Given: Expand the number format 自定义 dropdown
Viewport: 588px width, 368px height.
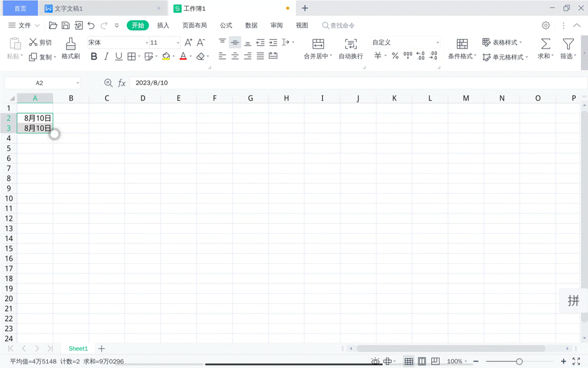Looking at the screenshot, I should click(437, 43).
